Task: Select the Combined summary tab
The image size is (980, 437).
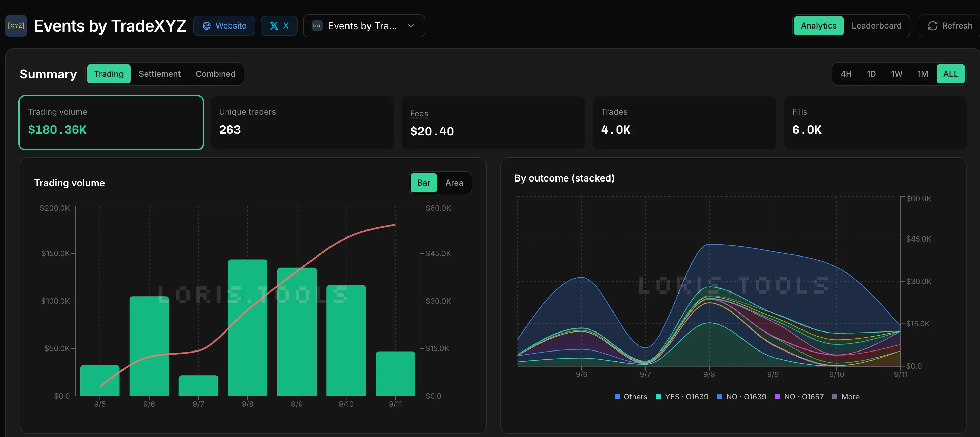Action: click(215, 74)
